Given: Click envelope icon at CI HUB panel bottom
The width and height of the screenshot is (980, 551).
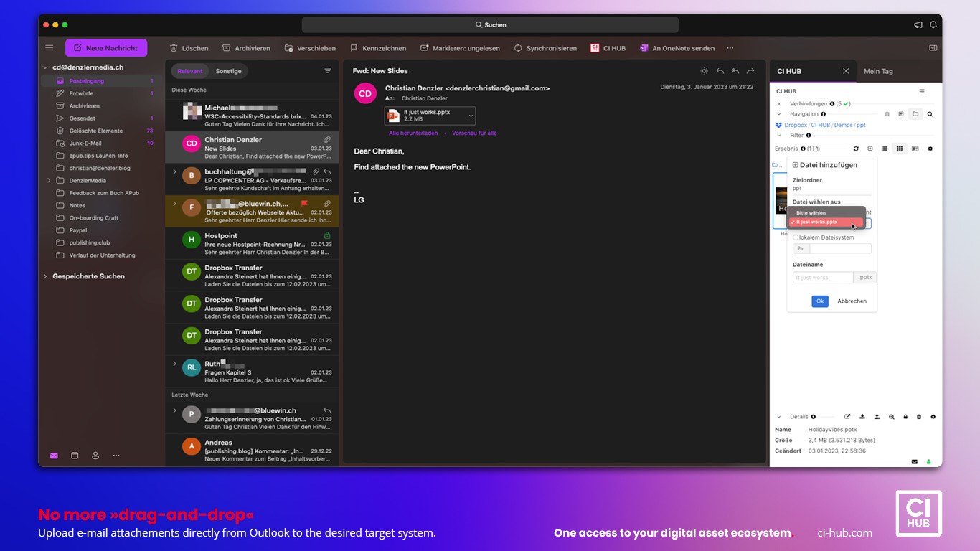Looking at the screenshot, I should [x=915, y=461].
